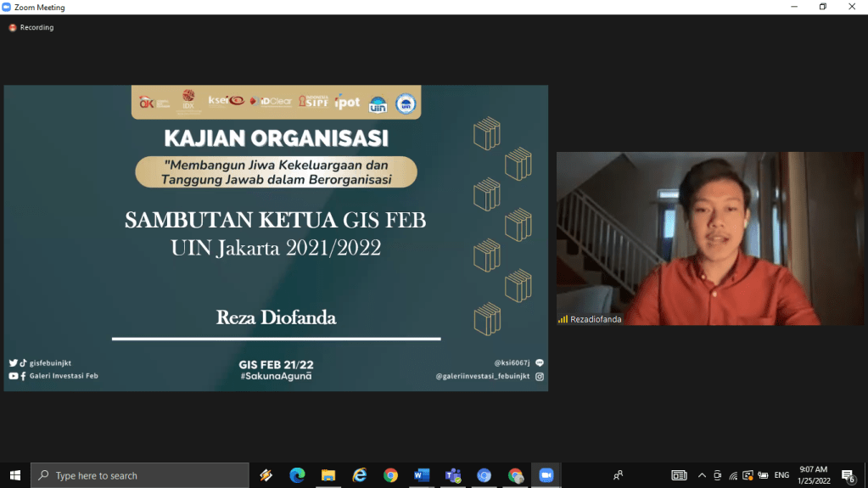Screen dimensions: 868x488
Task: Open the Windows Start menu
Action: (x=15, y=475)
